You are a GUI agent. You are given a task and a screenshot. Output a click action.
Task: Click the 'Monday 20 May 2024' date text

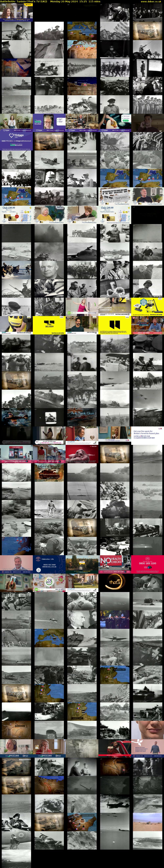pyautogui.click(x=64, y=2)
